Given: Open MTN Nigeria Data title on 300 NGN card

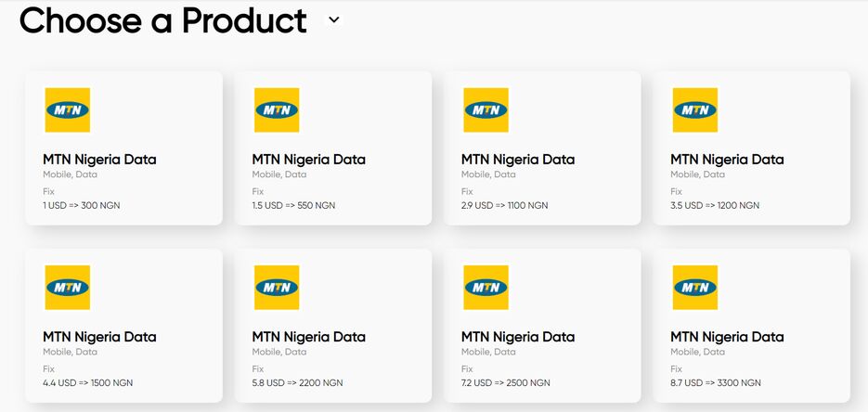Looking at the screenshot, I should [x=99, y=160].
